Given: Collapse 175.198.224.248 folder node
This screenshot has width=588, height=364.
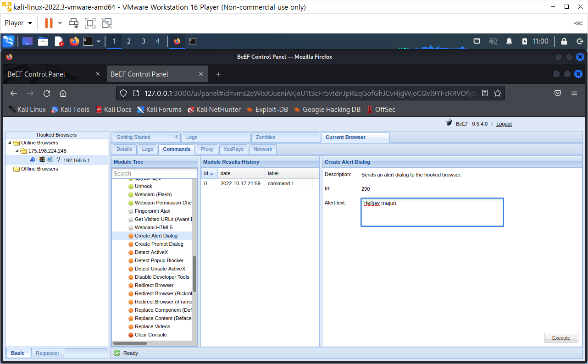Looking at the screenshot, I should (x=17, y=151).
